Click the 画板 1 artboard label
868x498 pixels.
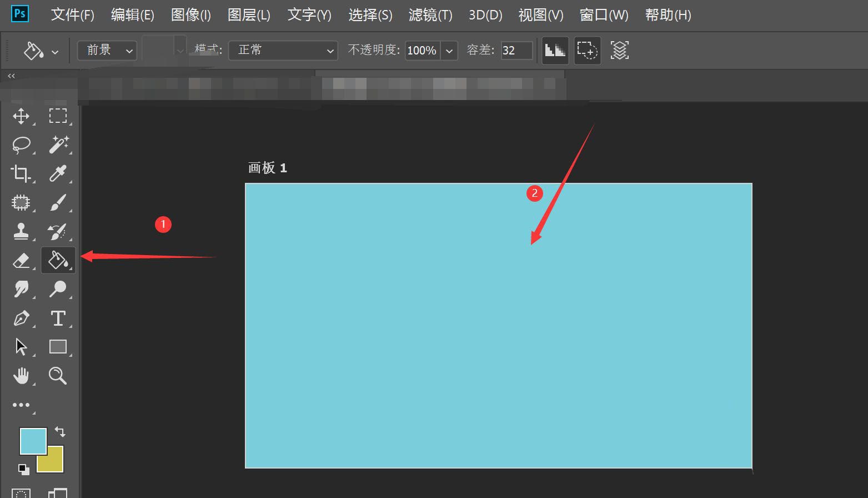267,168
